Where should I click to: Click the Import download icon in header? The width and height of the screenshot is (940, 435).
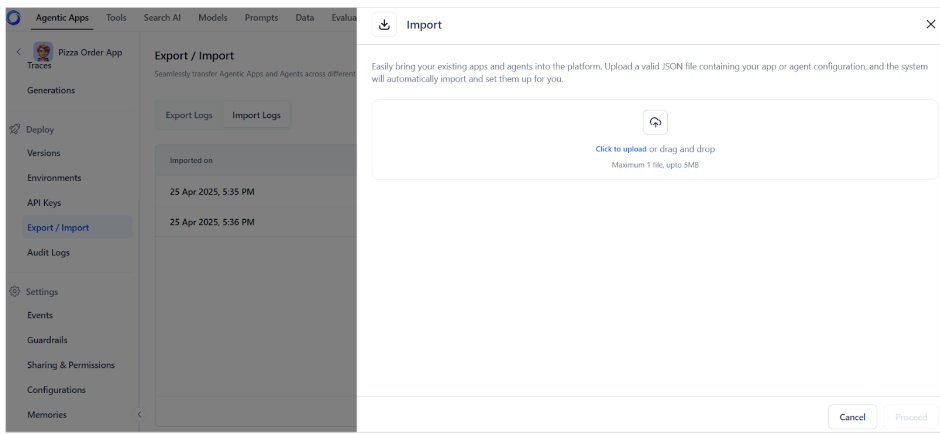coord(384,25)
